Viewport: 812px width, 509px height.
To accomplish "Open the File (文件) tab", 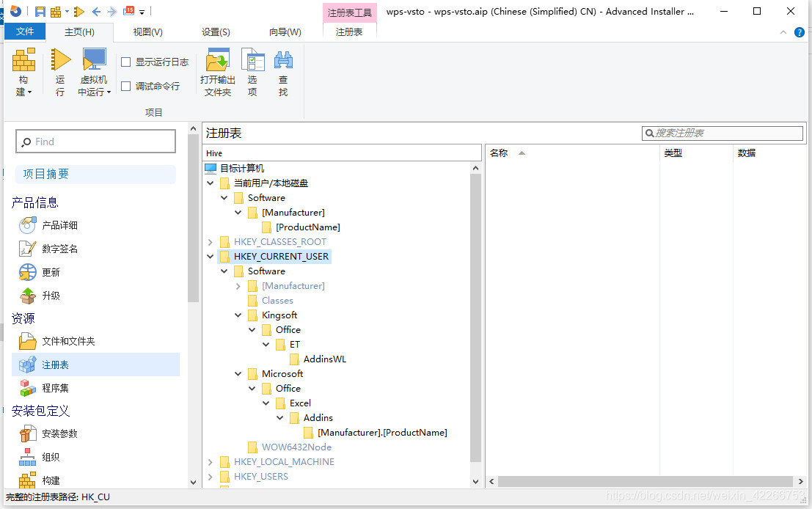I will (x=25, y=32).
